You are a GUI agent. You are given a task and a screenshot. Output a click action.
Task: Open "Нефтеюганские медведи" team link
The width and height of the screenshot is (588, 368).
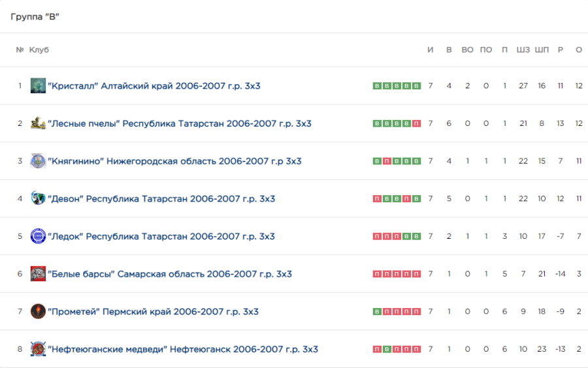pos(182,349)
